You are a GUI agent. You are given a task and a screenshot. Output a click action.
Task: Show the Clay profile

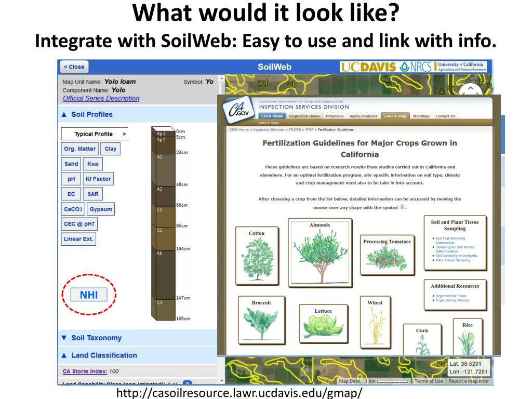110,149
